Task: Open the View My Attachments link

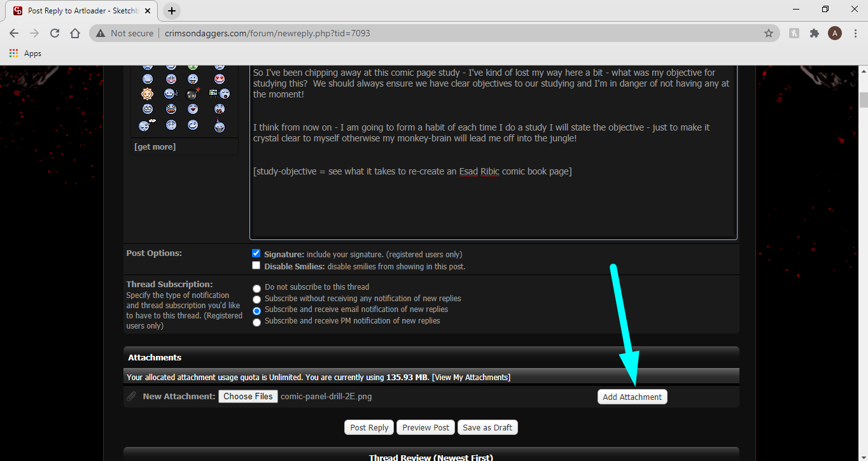Action: [x=471, y=377]
